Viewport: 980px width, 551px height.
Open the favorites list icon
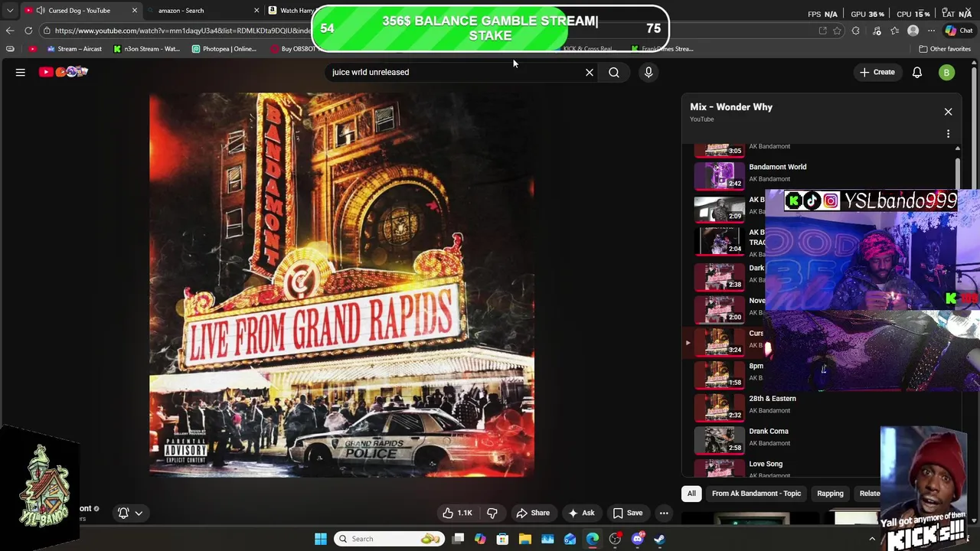pos(895,31)
